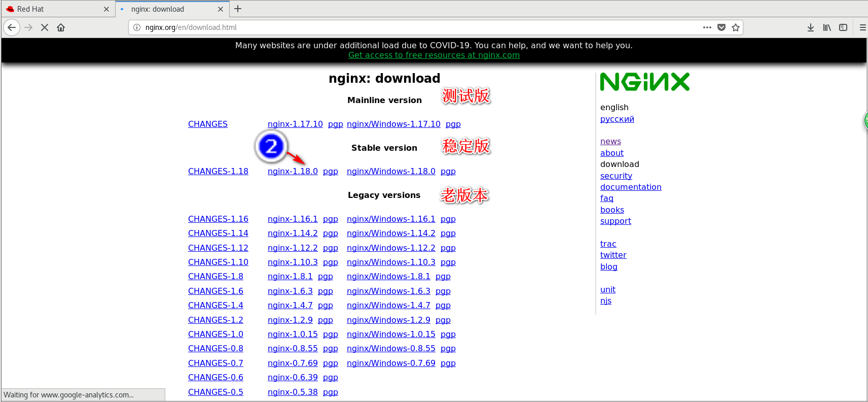Open the downloads arrow in toolbar
868x402 pixels.
pos(811,27)
